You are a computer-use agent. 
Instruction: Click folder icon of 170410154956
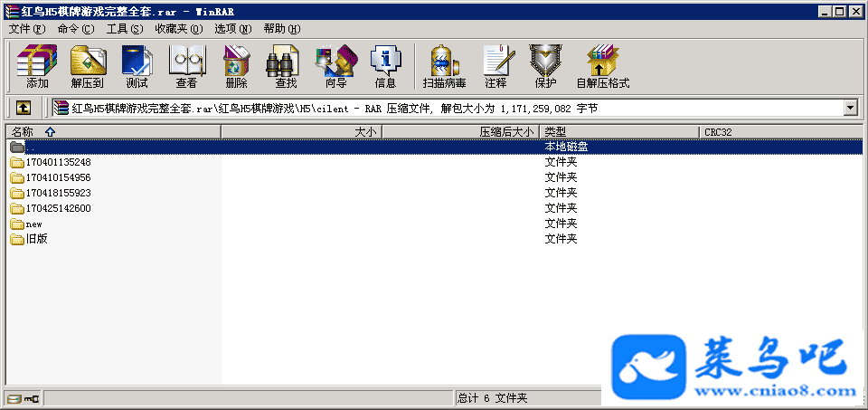tap(17, 178)
